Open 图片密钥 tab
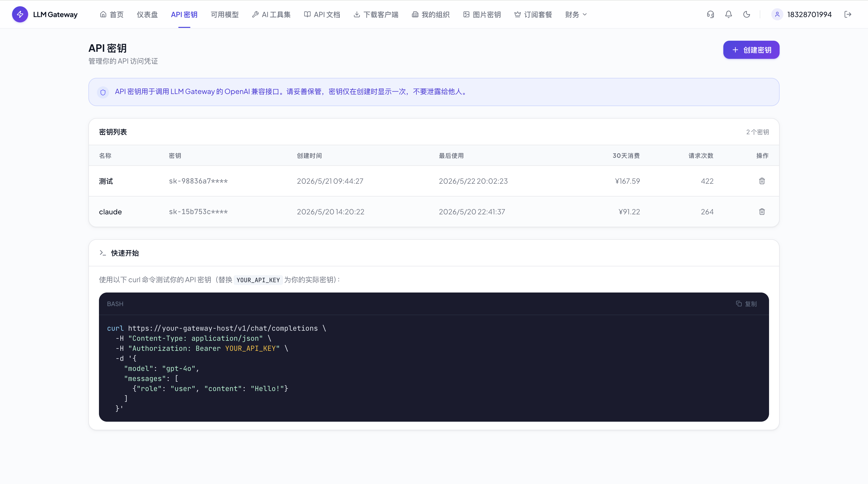 point(482,15)
